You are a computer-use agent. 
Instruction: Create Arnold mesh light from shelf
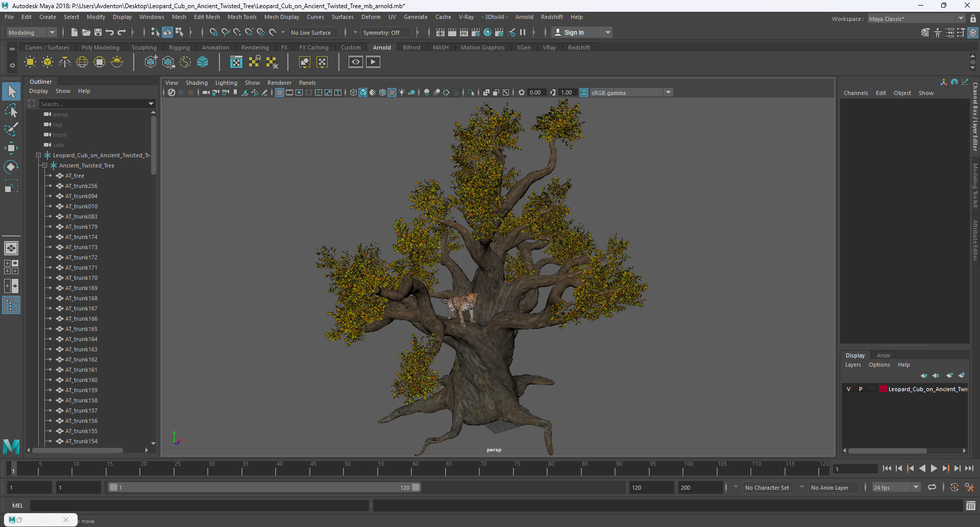tap(47, 62)
